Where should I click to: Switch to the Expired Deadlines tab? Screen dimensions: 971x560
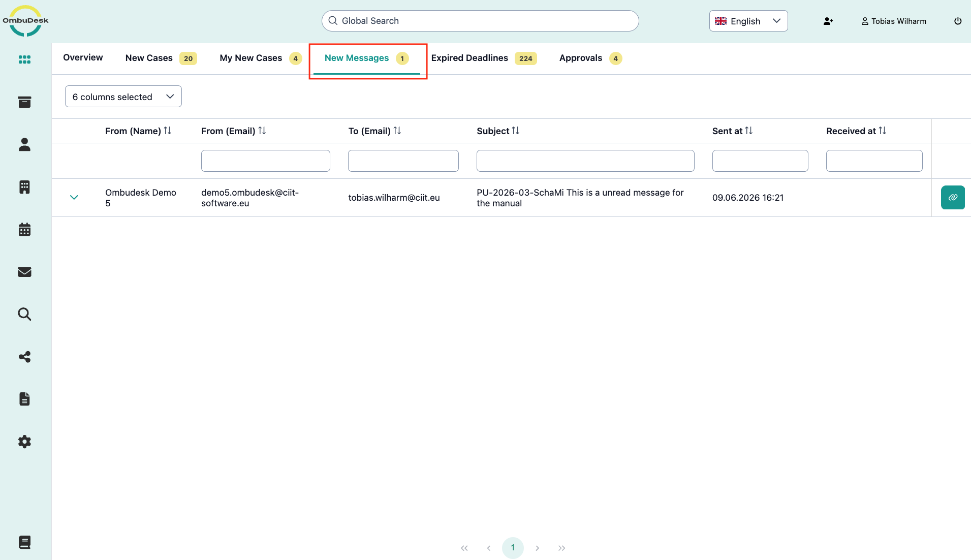point(484,58)
